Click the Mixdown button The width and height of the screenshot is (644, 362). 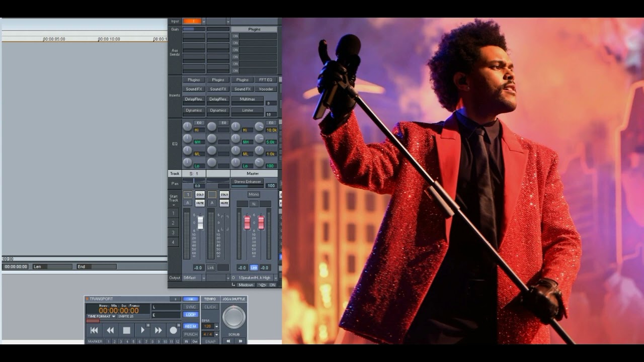(x=246, y=285)
